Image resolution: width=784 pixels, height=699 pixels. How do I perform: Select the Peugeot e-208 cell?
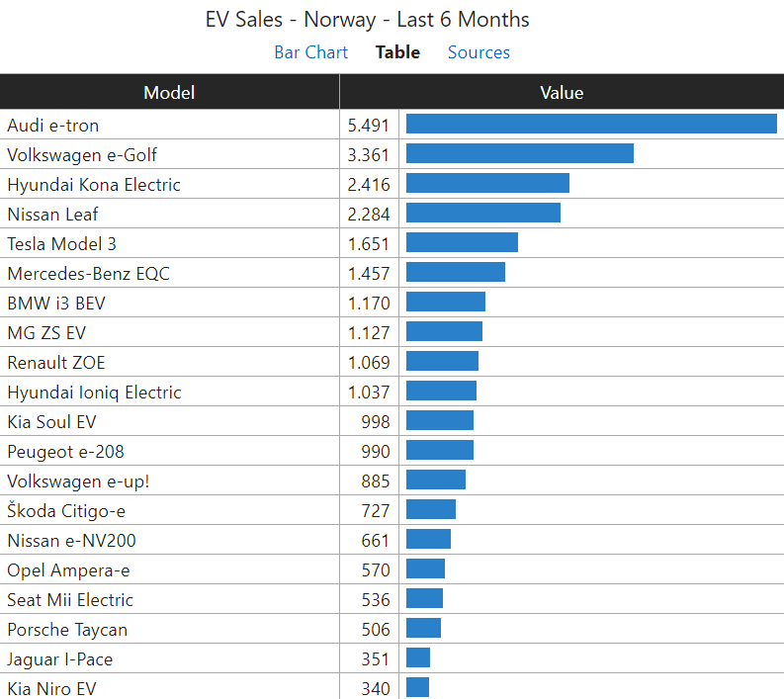[x=169, y=451]
